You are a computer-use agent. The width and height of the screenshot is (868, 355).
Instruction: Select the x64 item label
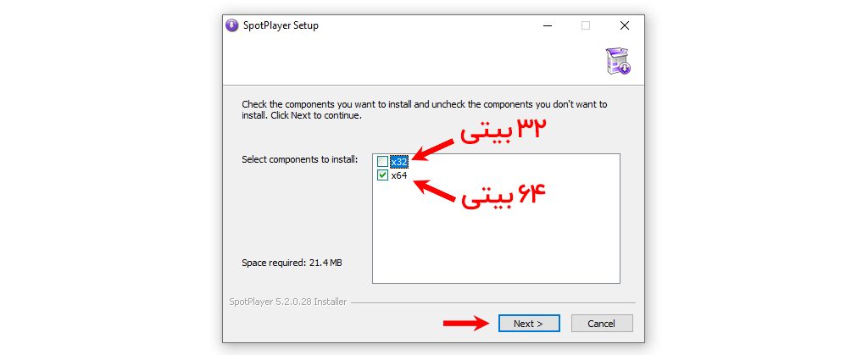point(399,175)
